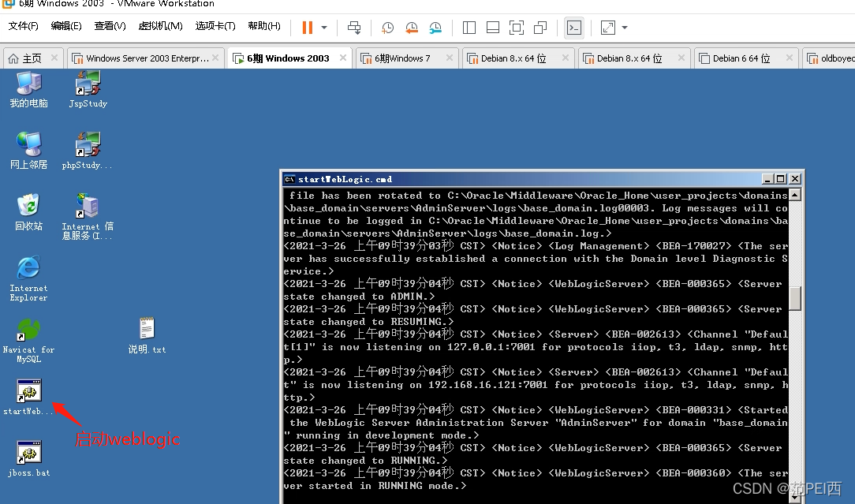
Task: Switch to Unity mode
Action: pyautogui.click(x=540, y=28)
